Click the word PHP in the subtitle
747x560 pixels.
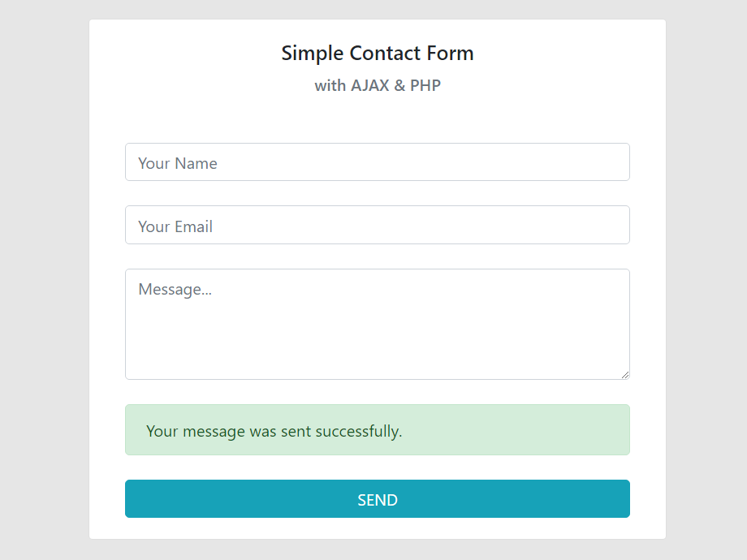point(425,85)
